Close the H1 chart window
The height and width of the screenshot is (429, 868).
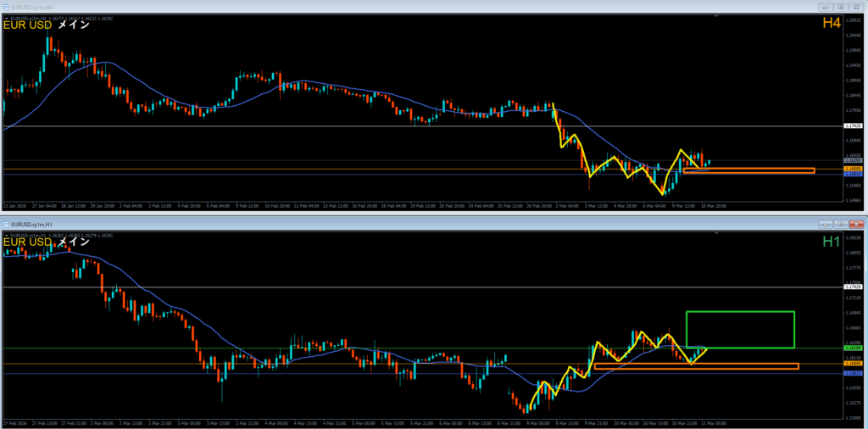857,224
